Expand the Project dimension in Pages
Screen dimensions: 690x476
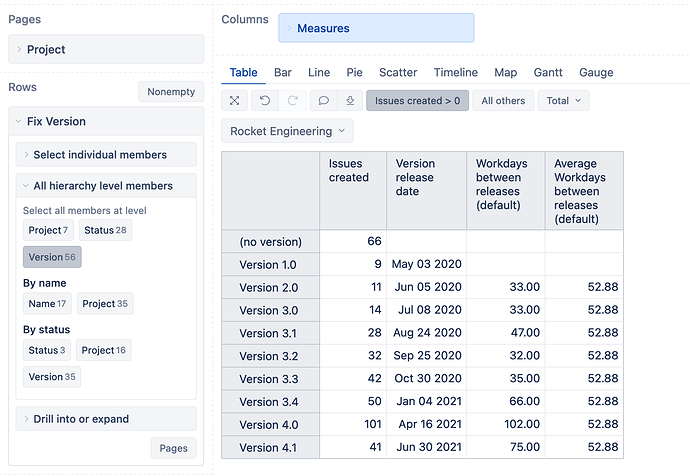(106, 49)
